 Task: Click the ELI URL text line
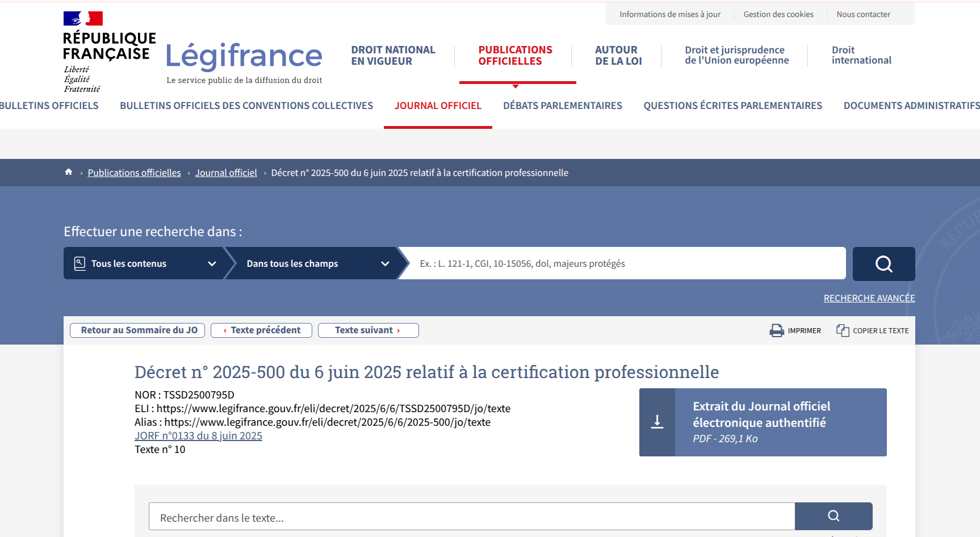click(x=323, y=409)
